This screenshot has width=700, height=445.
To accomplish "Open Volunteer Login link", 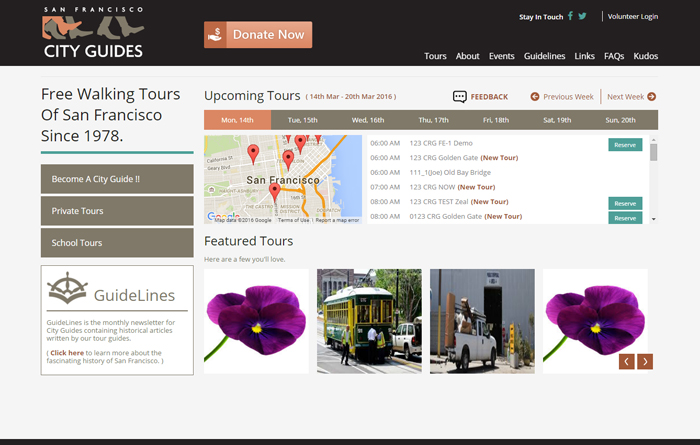I will point(633,16).
